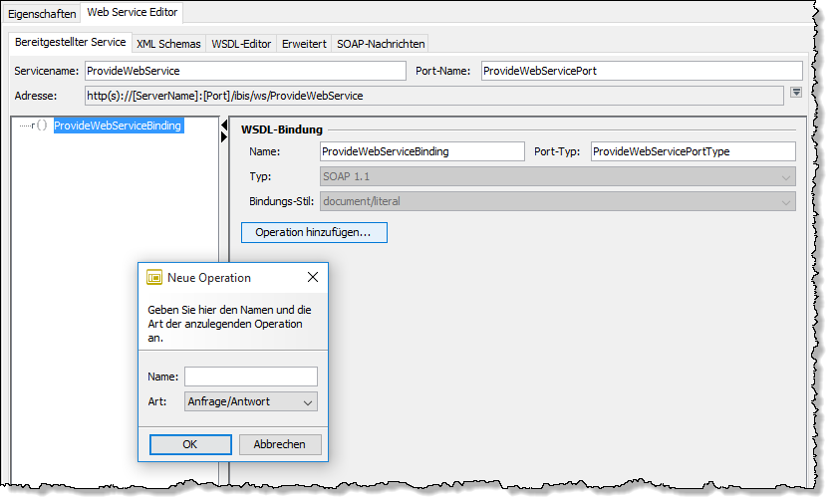Open the Art dropdown in dialog

coord(250,402)
